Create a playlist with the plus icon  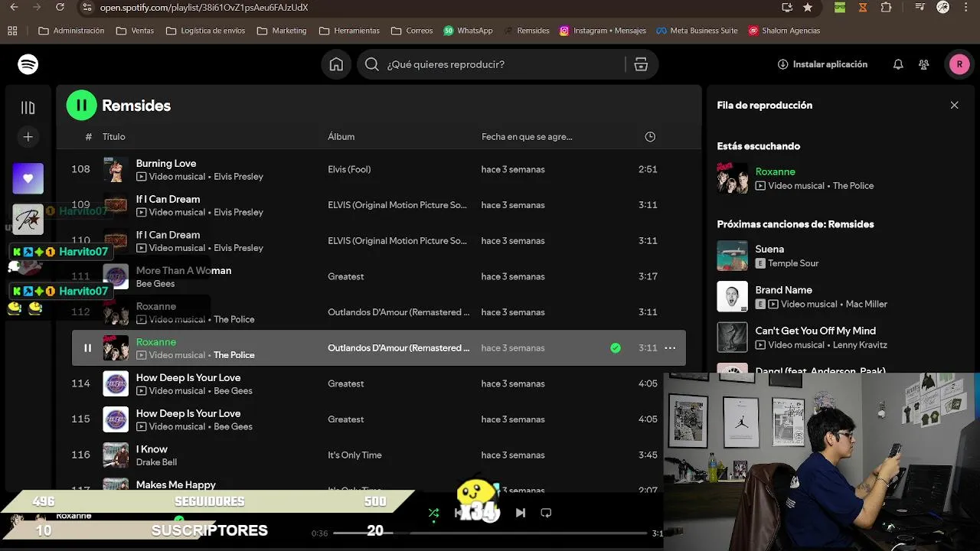[28, 137]
